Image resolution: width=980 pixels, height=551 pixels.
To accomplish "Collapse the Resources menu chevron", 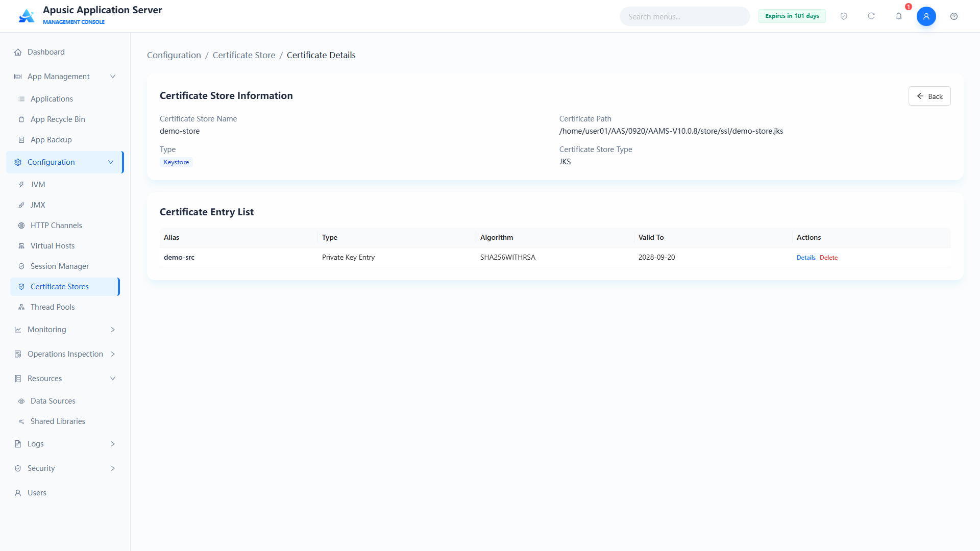I will point(113,379).
